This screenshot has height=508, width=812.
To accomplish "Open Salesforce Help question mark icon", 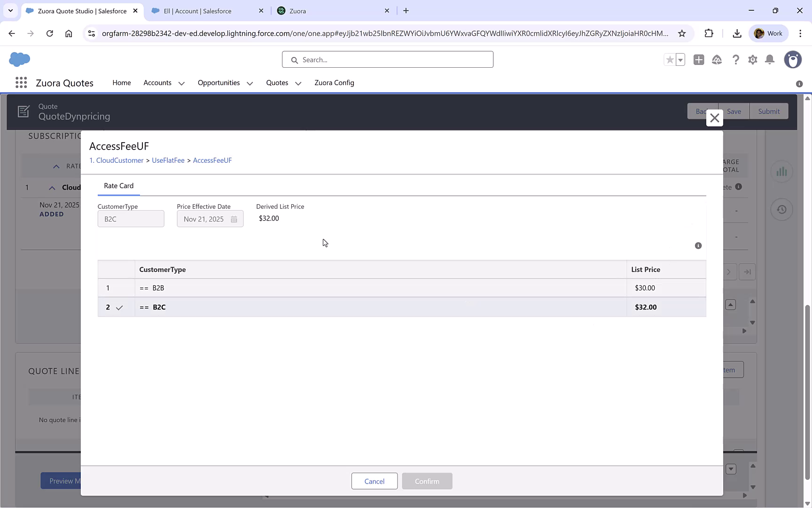I will tap(736, 60).
